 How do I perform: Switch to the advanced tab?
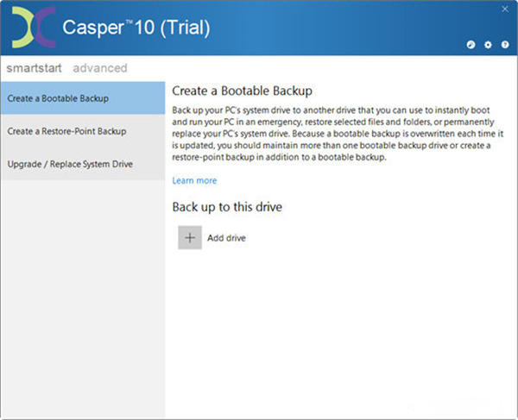pyautogui.click(x=100, y=68)
